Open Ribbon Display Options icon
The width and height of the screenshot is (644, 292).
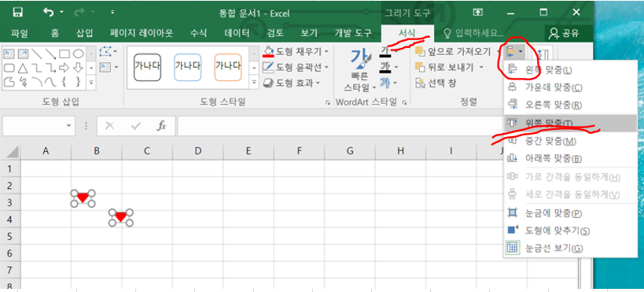(x=478, y=13)
